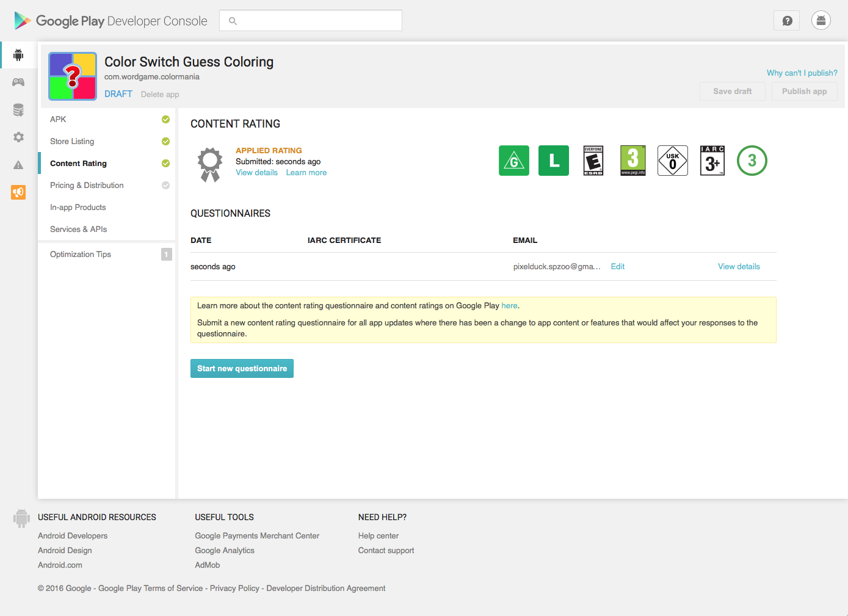Viewport: 848px width, 616px height.
Task: Click the PEGI 3 rating badge
Action: click(633, 161)
